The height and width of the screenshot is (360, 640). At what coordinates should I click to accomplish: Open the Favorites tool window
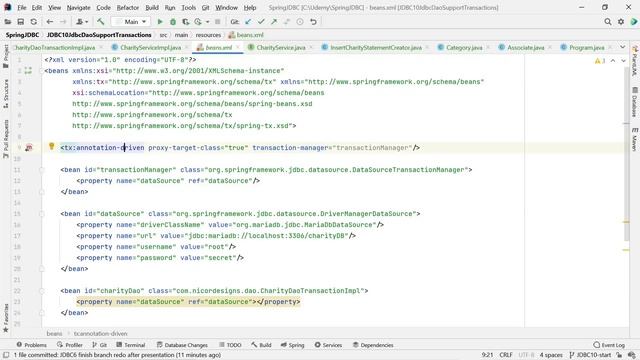click(x=6, y=318)
